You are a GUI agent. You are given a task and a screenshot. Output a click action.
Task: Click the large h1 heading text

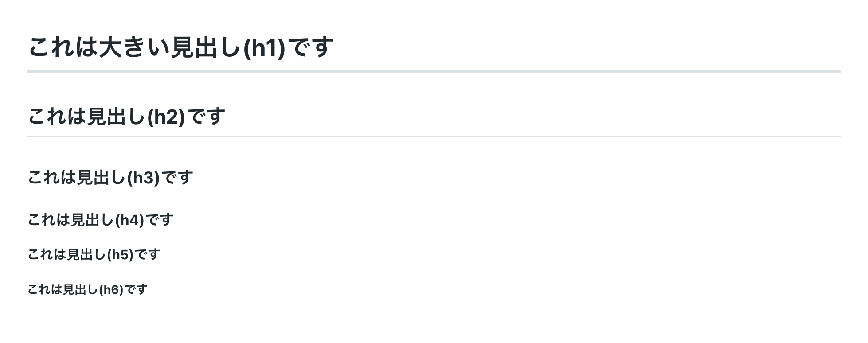180,47
